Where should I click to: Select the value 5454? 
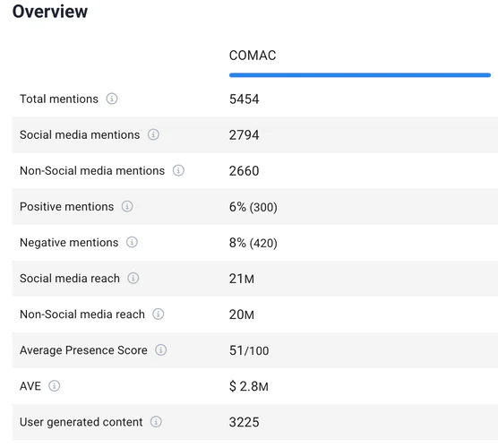[x=244, y=99]
